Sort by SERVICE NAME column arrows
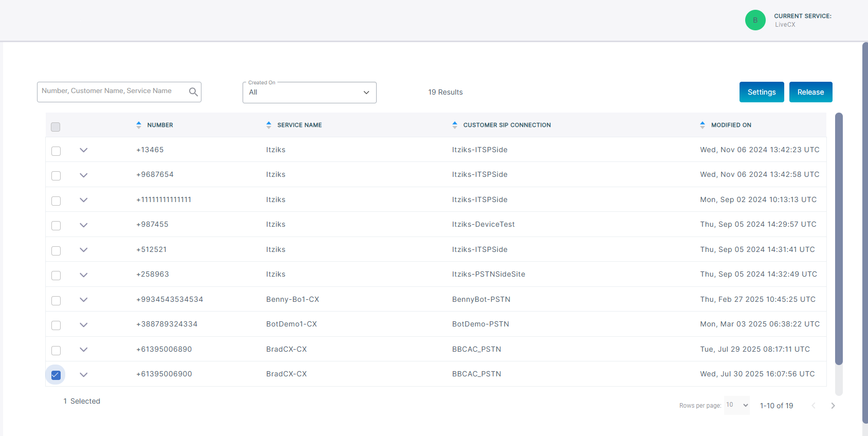 (x=269, y=125)
